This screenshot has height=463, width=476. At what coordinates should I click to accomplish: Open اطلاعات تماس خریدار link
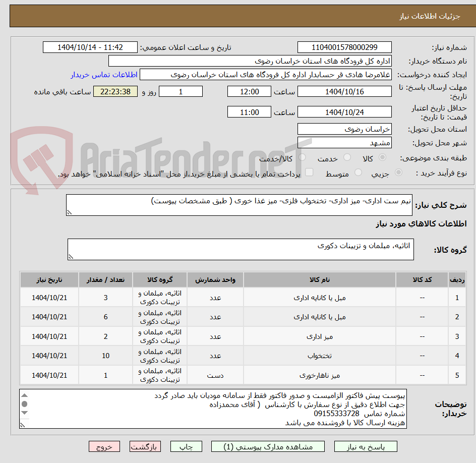[104, 75]
